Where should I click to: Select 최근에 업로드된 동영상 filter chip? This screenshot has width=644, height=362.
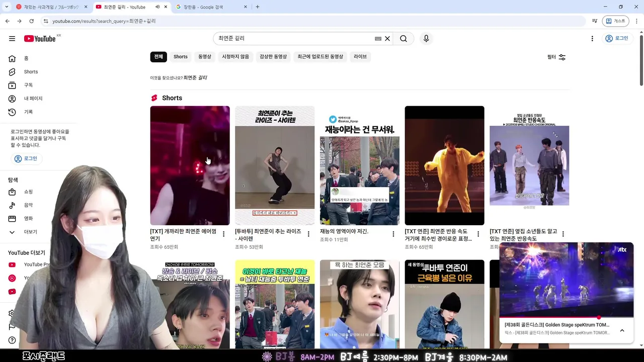pos(320,57)
